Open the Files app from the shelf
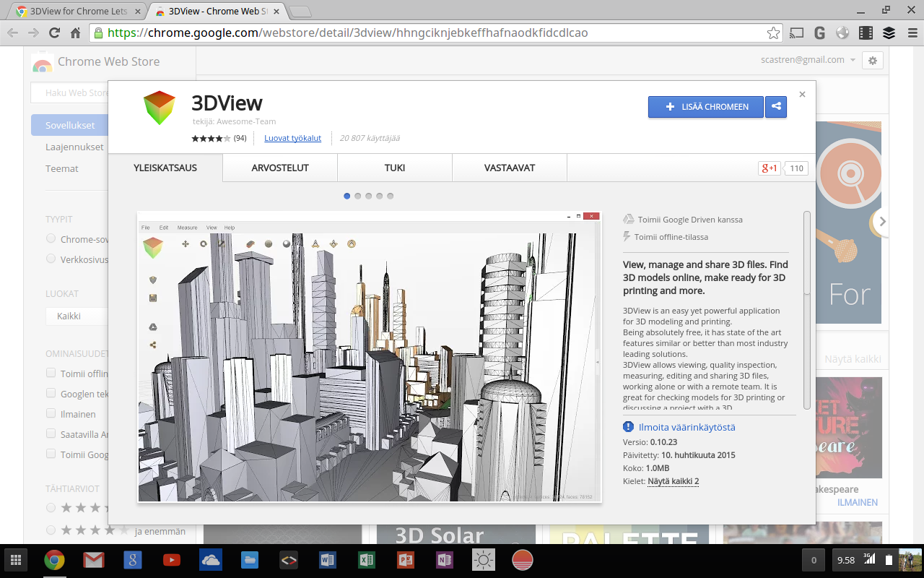The image size is (924, 578). [249, 560]
